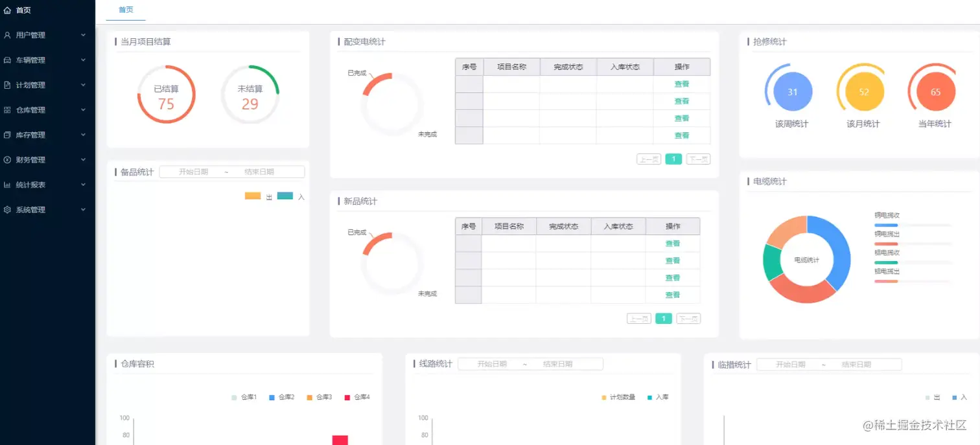The width and height of the screenshot is (980, 445).
Task: Click the yellow 52 该月统计 circle
Action: (864, 92)
